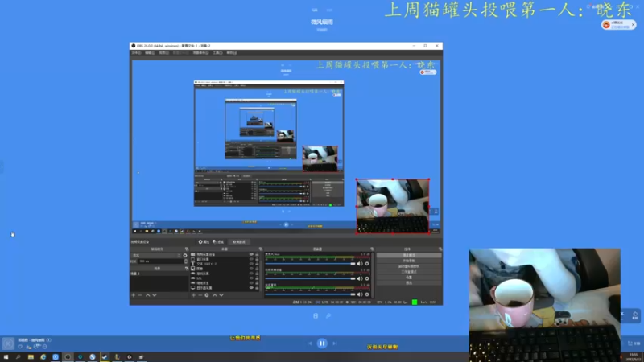Open OBS 设置 from controls panel
Viewport: 644px width, 362px height.
click(x=409, y=278)
